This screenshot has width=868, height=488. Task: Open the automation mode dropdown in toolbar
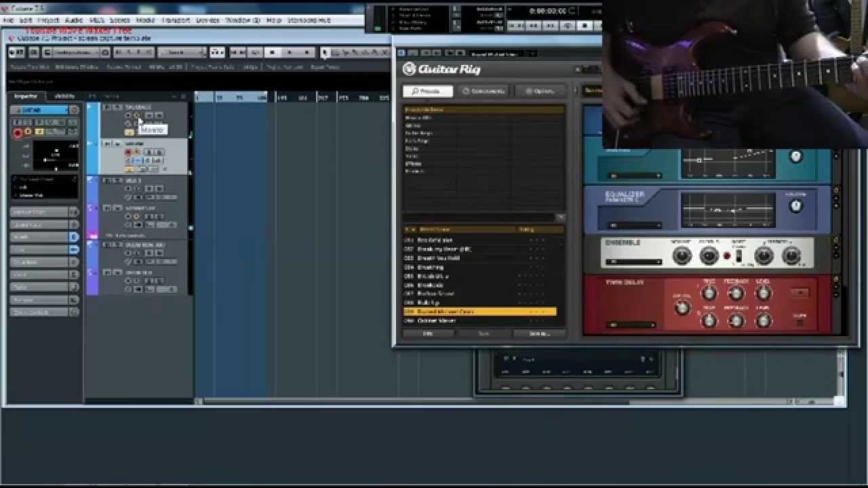coord(181,53)
